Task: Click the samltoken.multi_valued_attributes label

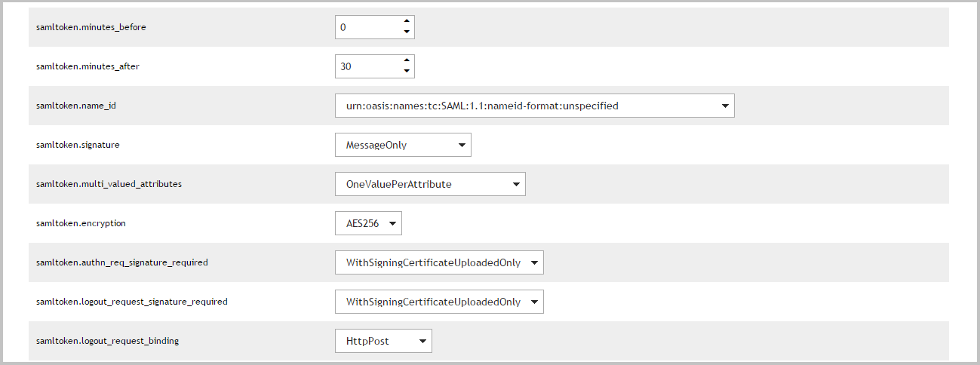Action: [x=109, y=184]
